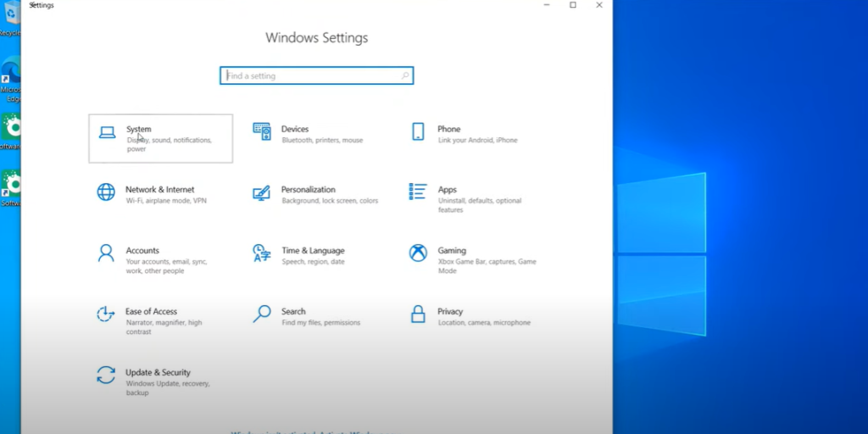Image resolution: width=868 pixels, height=434 pixels.
Task: Click the Gaming Xbox icon
Action: pos(418,253)
